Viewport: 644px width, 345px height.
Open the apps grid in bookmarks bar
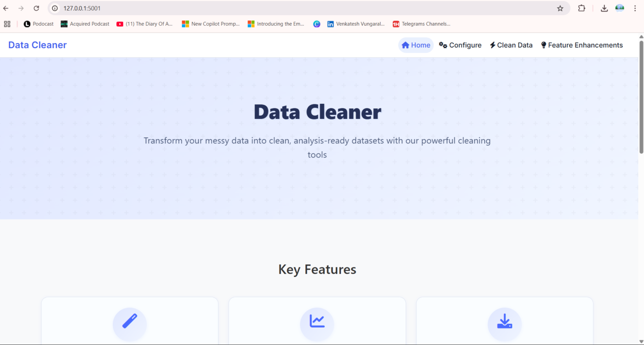pyautogui.click(x=7, y=24)
